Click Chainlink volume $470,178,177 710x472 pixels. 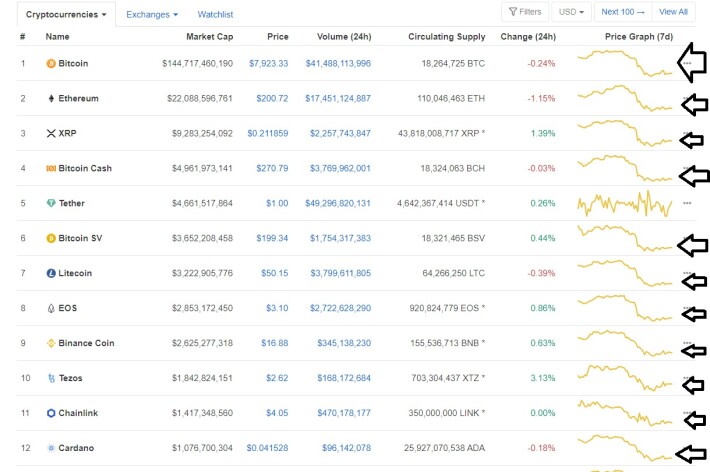(344, 413)
